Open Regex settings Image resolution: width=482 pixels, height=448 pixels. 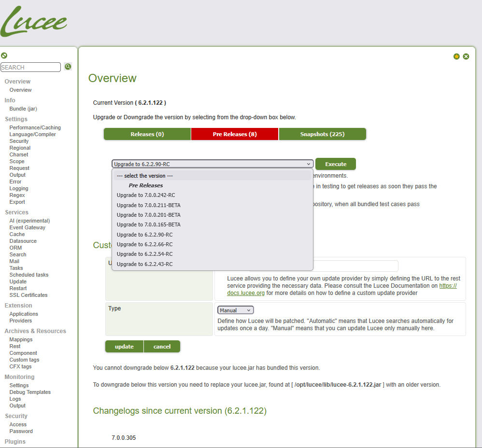(x=17, y=195)
